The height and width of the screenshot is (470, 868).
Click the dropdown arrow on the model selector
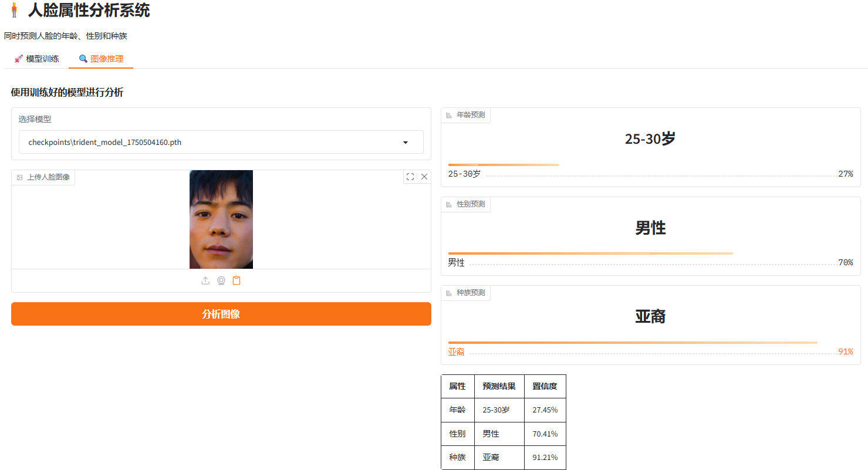405,142
